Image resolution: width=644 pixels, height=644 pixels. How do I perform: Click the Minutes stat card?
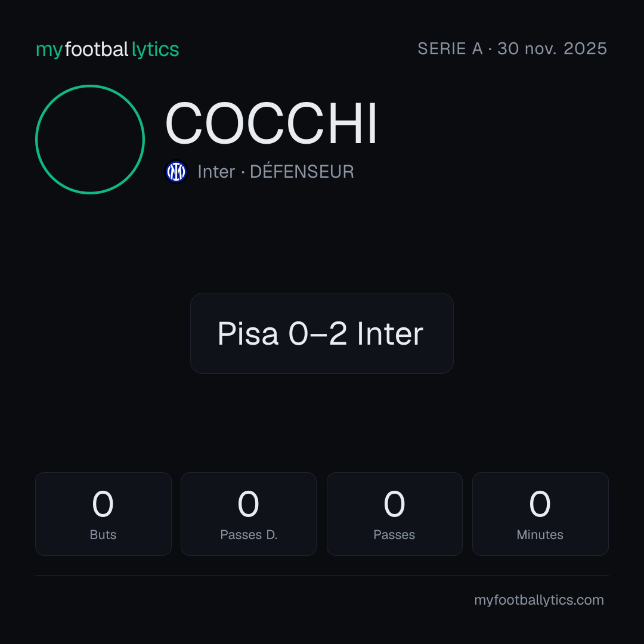pyautogui.click(x=540, y=514)
